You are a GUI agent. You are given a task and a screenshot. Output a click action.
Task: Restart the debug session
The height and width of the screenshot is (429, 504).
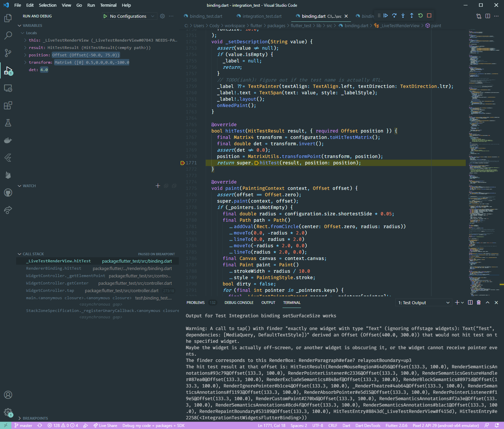click(x=420, y=15)
